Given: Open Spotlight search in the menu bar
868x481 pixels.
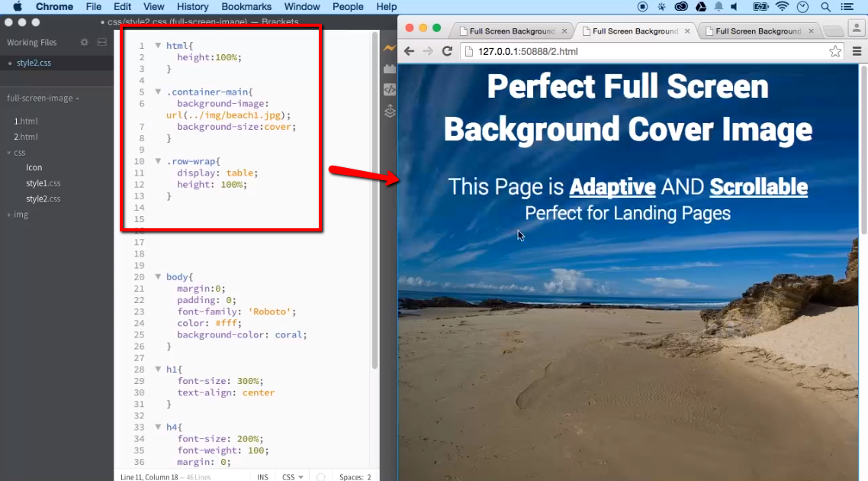Looking at the screenshot, I should (825, 7).
